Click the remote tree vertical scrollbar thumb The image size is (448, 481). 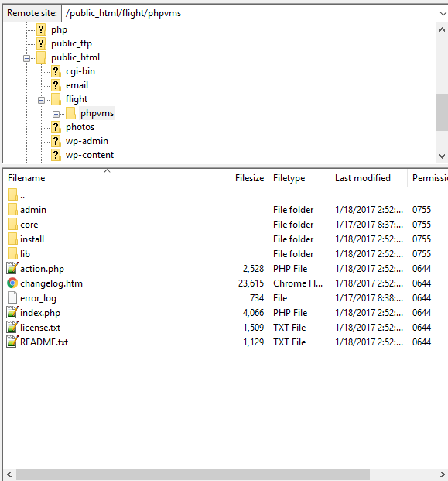pyautogui.click(x=442, y=112)
